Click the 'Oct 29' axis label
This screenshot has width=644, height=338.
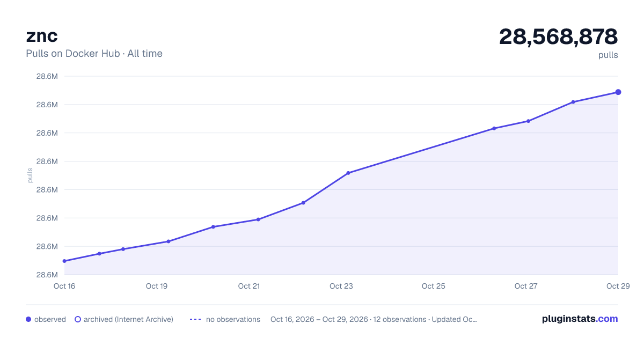click(x=617, y=286)
